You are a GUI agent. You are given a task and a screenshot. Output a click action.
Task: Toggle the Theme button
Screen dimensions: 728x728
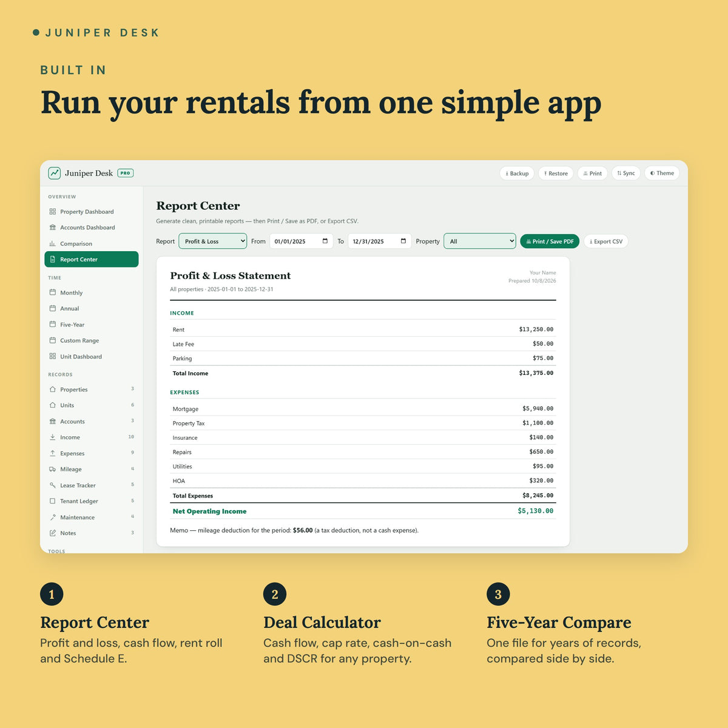[x=662, y=173]
